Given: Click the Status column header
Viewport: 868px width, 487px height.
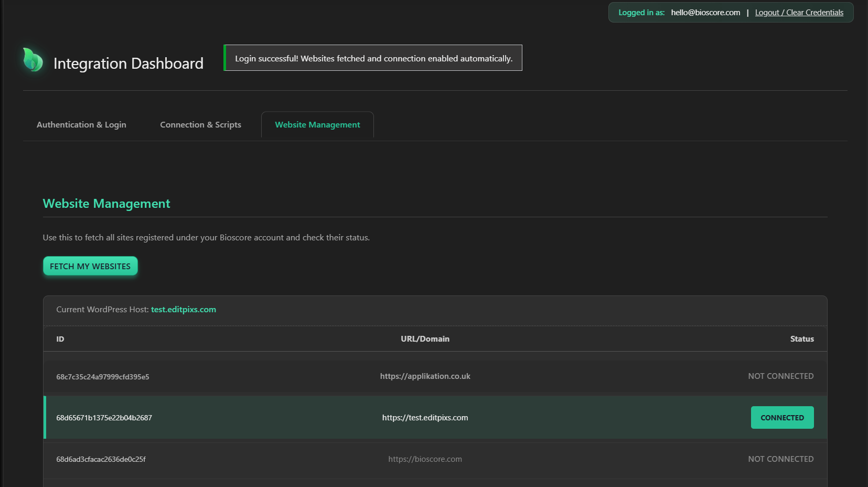Looking at the screenshot, I should coord(802,339).
